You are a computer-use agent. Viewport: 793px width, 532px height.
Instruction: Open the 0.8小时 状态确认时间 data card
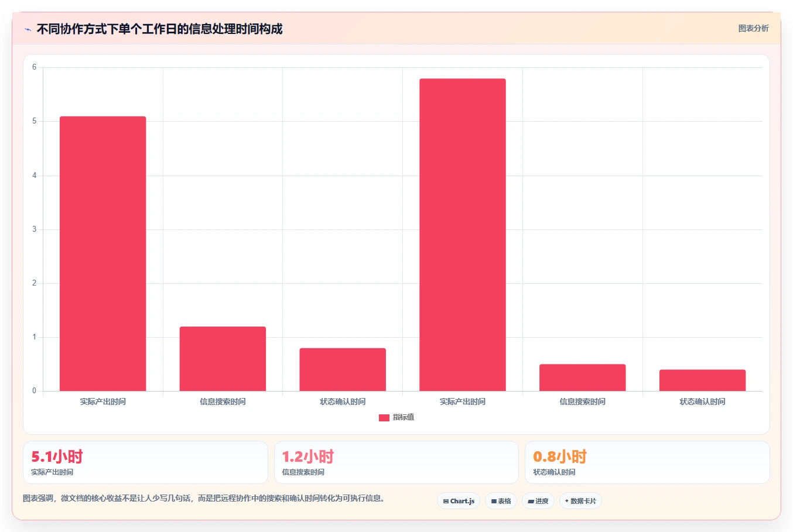(x=647, y=462)
